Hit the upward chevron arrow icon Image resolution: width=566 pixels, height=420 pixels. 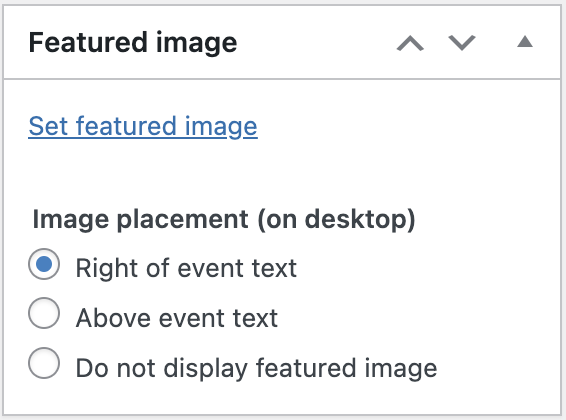point(410,43)
